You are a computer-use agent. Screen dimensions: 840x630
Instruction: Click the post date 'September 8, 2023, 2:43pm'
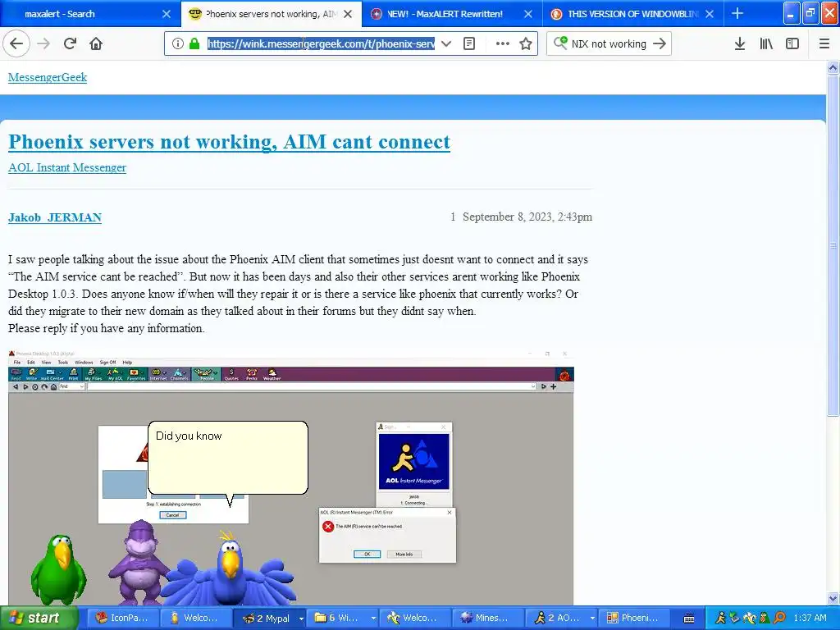coord(527,217)
